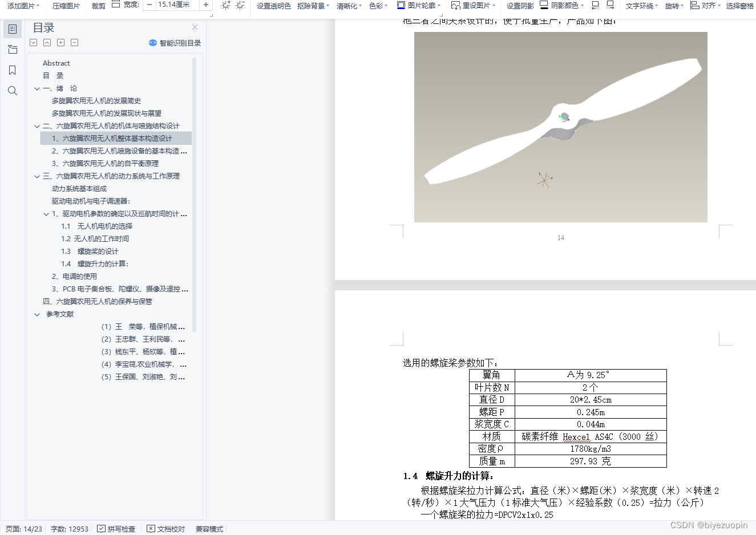The width and height of the screenshot is (756, 535).
Task: Select 多旋翼农用无人机的发展现状与展望 entry
Action: pos(107,114)
